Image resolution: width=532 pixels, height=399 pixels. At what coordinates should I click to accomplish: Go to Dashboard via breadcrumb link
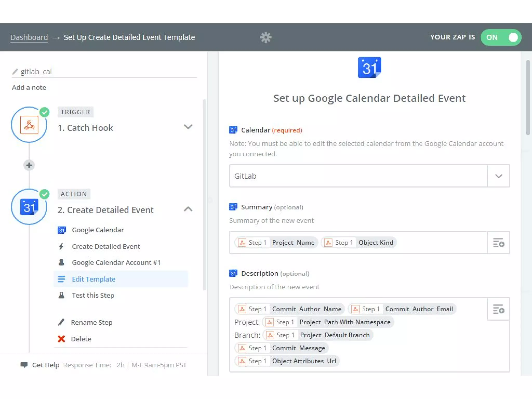pos(29,37)
